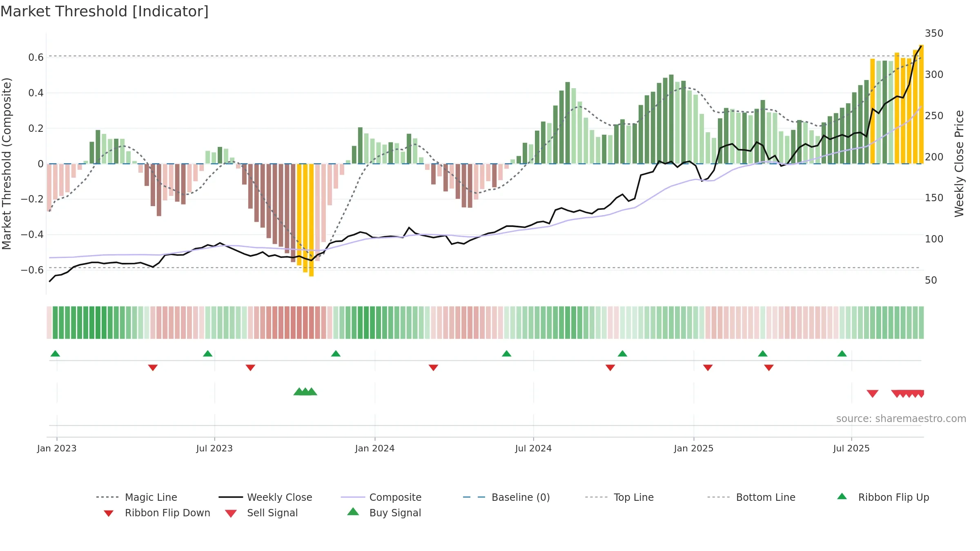Click the green Buy Signal triangle cluster in Oct 2023
This screenshot has width=980, height=551.
[x=305, y=391]
